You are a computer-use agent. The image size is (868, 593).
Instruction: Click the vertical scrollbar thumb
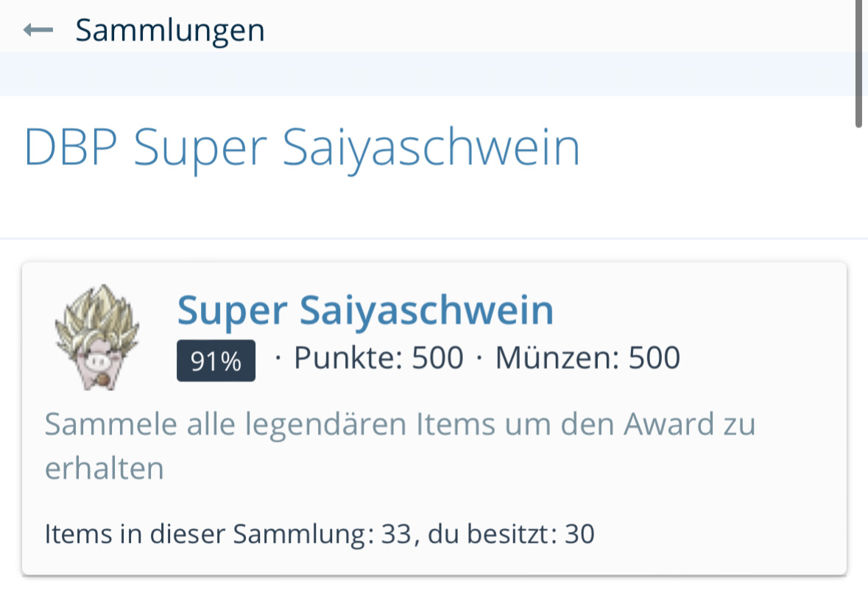pos(858,63)
